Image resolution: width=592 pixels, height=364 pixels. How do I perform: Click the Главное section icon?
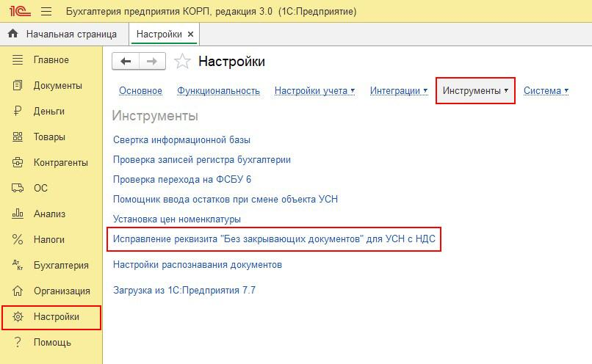pyautogui.click(x=18, y=59)
